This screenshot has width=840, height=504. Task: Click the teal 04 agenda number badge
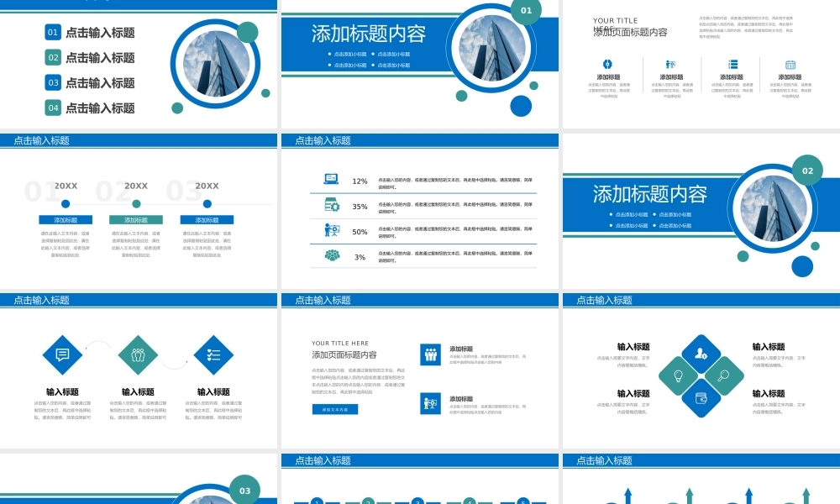[53, 108]
